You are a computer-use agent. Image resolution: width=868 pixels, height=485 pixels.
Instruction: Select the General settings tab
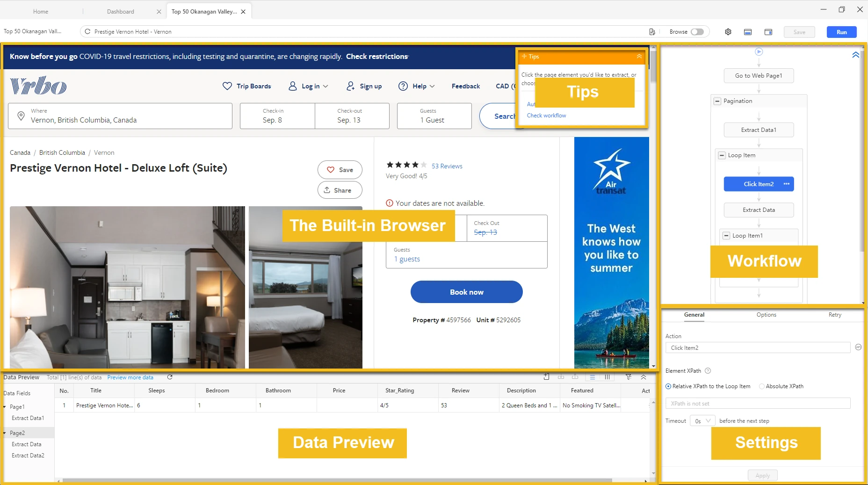(x=694, y=315)
